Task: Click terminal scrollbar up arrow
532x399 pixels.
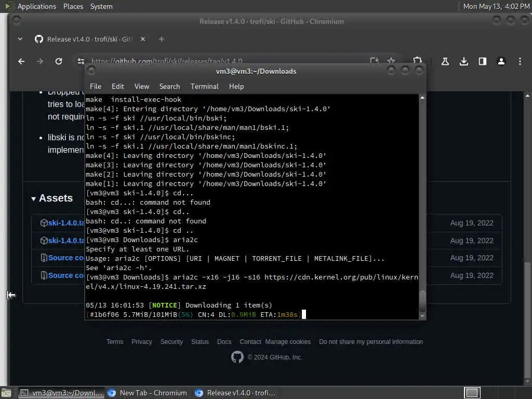Action: click(x=422, y=98)
